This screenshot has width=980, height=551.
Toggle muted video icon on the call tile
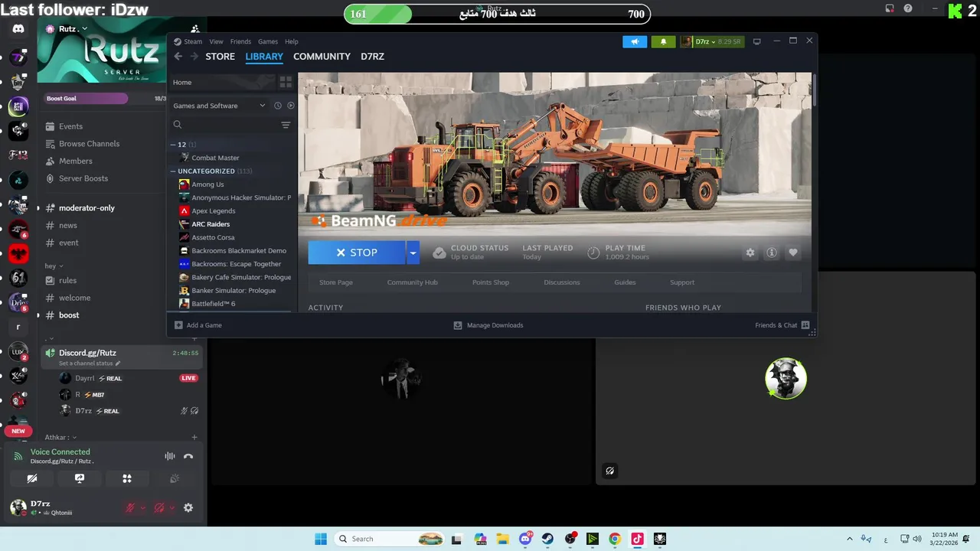pyautogui.click(x=609, y=471)
